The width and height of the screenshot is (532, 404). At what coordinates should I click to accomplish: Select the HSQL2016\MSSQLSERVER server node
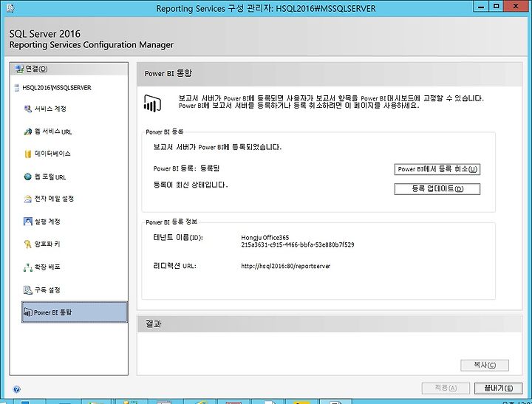pyautogui.click(x=56, y=88)
